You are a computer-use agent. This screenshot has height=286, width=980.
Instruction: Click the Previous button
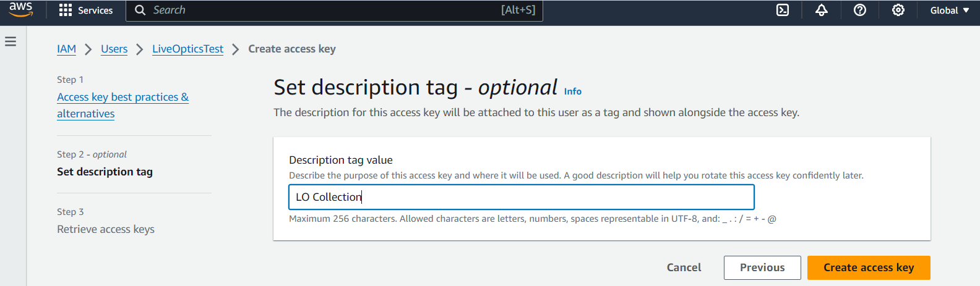click(x=762, y=267)
